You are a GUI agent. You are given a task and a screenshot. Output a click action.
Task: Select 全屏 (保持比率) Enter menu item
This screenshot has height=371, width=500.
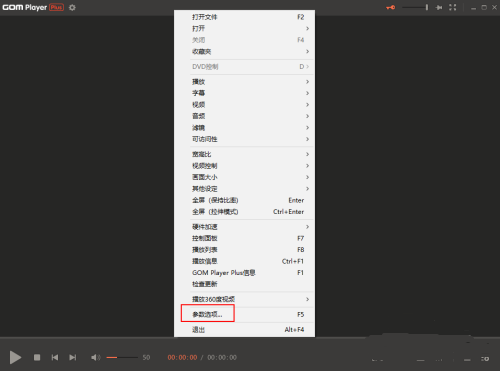point(244,200)
